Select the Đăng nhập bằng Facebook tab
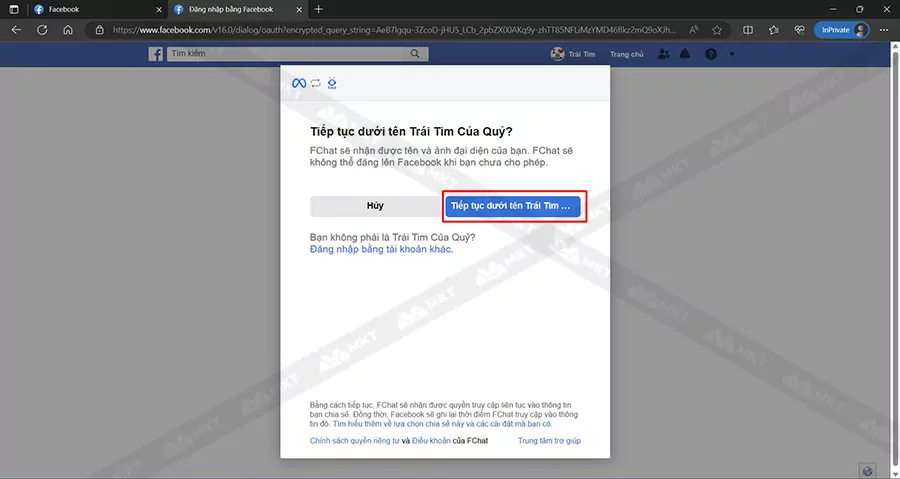The height and width of the screenshot is (479, 900). [x=238, y=9]
